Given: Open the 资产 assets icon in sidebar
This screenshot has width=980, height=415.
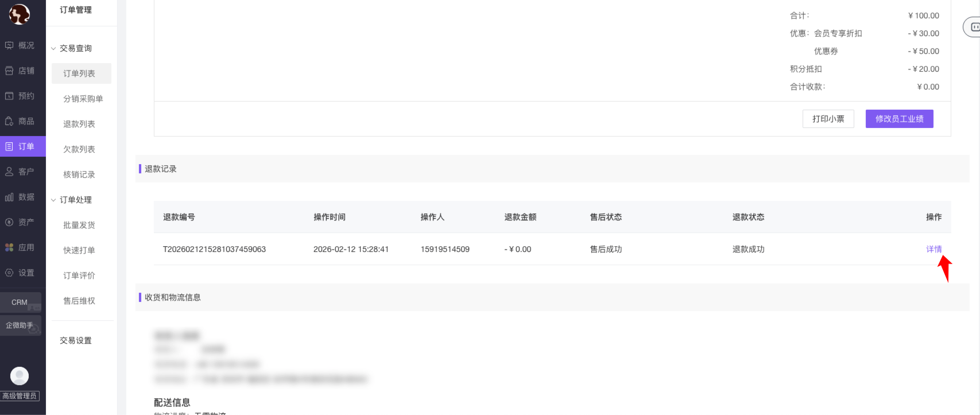Looking at the screenshot, I should (x=9, y=222).
